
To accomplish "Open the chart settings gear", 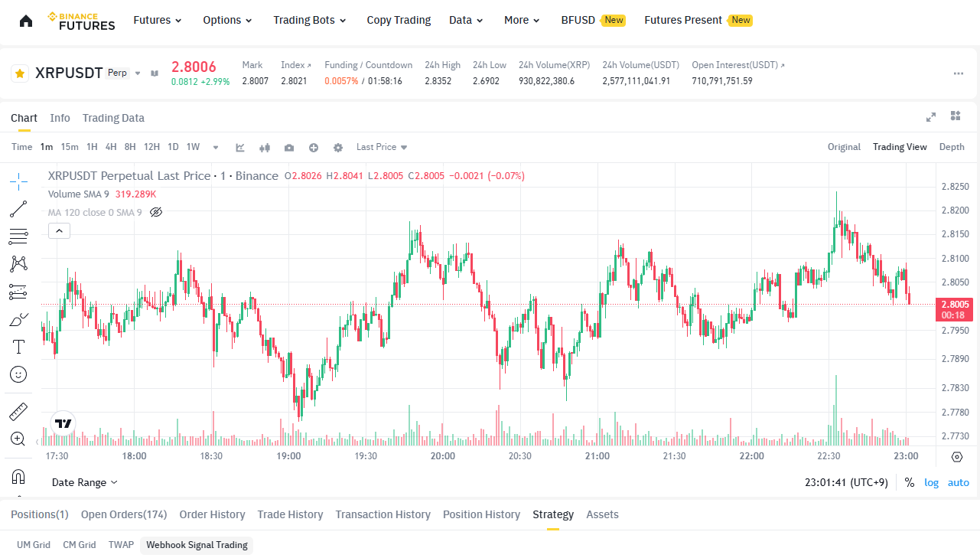I will tap(338, 147).
